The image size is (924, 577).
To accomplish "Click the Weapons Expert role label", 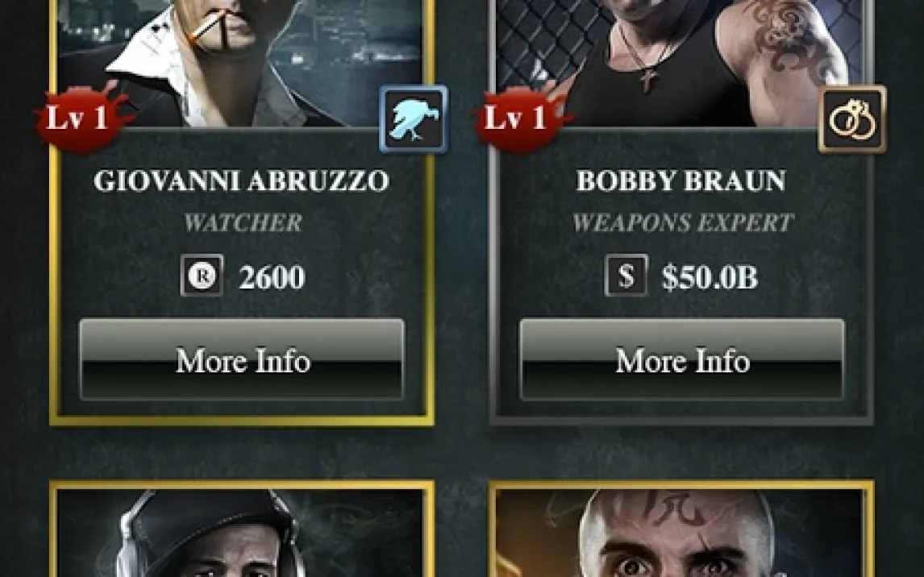I will (x=682, y=222).
